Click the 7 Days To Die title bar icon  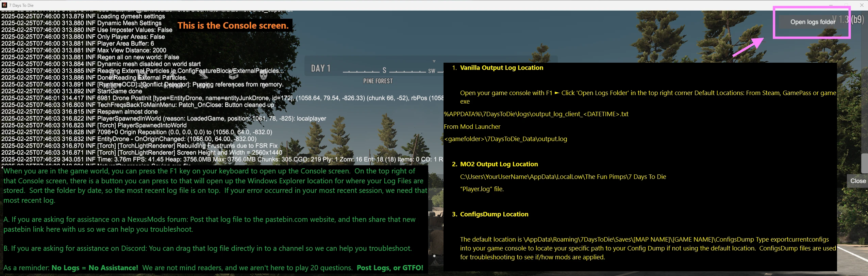(4, 5)
